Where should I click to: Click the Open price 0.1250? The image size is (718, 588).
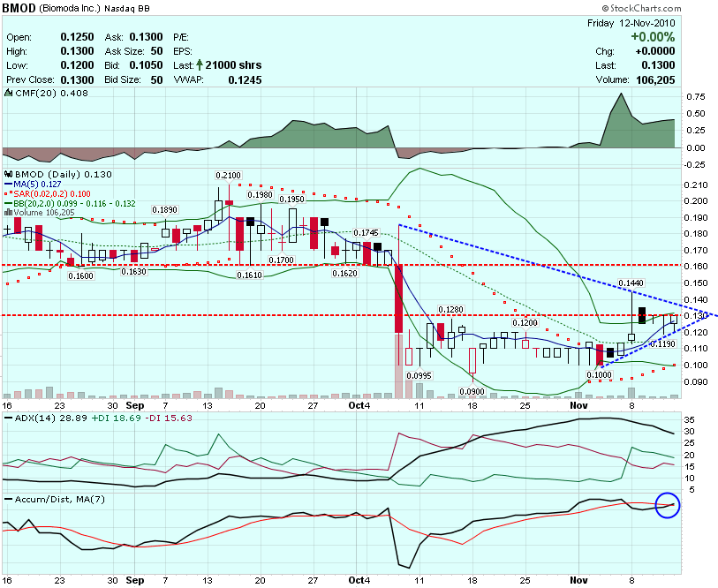click(77, 37)
